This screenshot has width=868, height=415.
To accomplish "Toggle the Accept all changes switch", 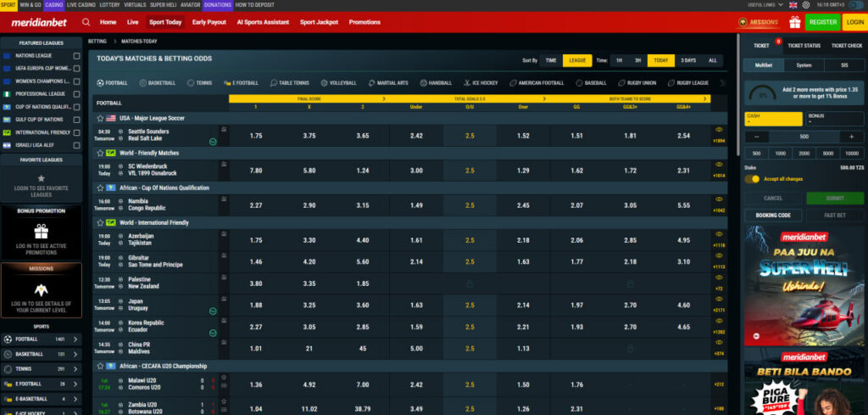I will 752,179.
